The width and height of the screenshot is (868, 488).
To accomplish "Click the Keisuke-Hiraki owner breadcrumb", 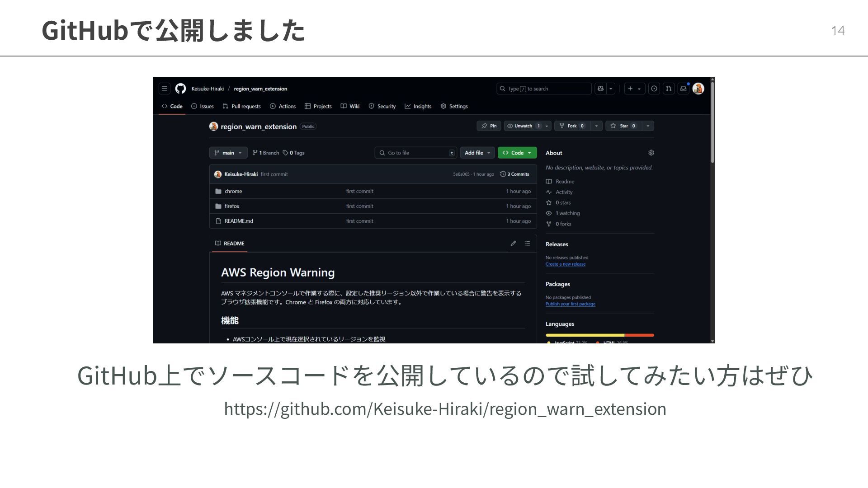I will (x=208, y=89).
